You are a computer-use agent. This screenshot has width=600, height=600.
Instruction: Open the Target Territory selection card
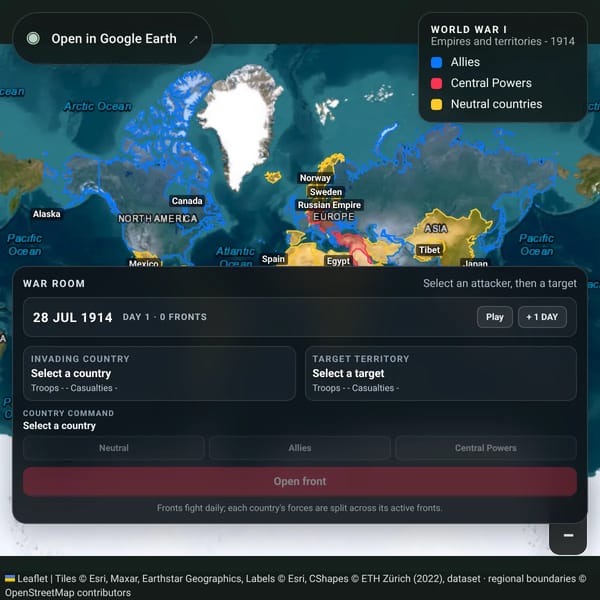441,373
